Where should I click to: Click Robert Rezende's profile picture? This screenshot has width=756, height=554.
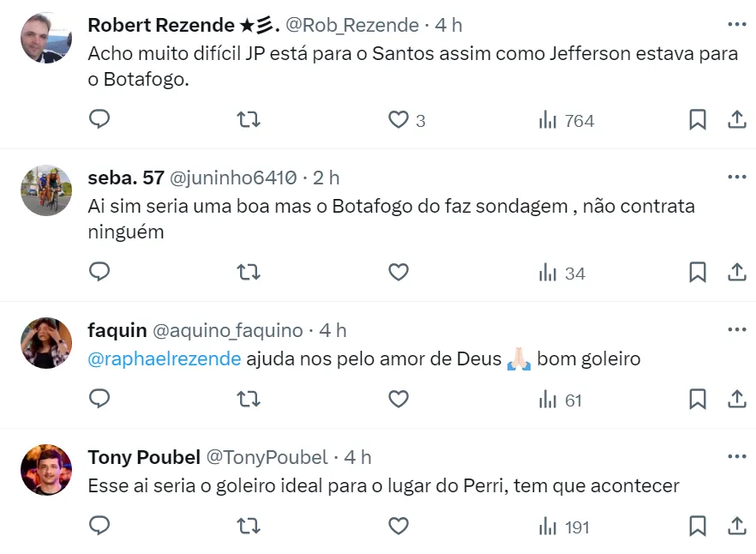click(x=46, y=38)
